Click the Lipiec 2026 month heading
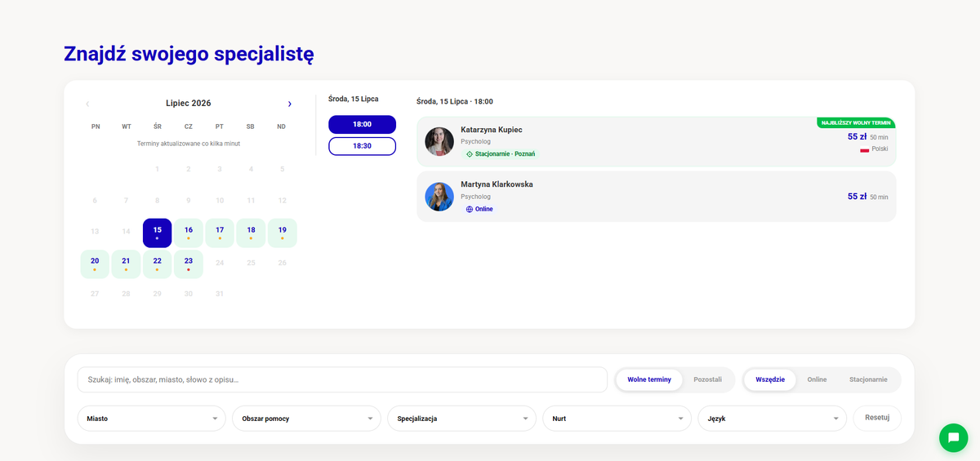Screen dimensions: 980x461 (x=189, y=104)
